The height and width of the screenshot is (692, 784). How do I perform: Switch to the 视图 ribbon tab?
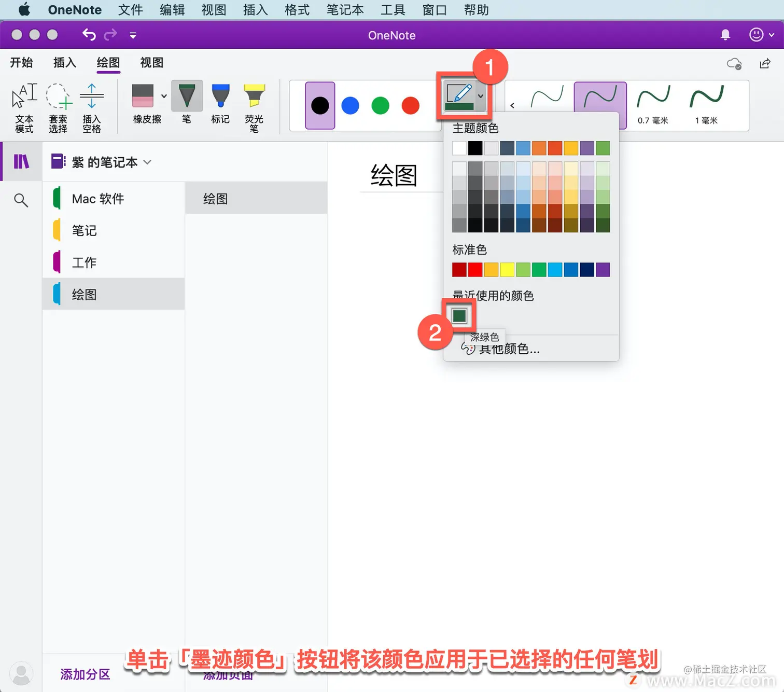(x=152, y=63)
